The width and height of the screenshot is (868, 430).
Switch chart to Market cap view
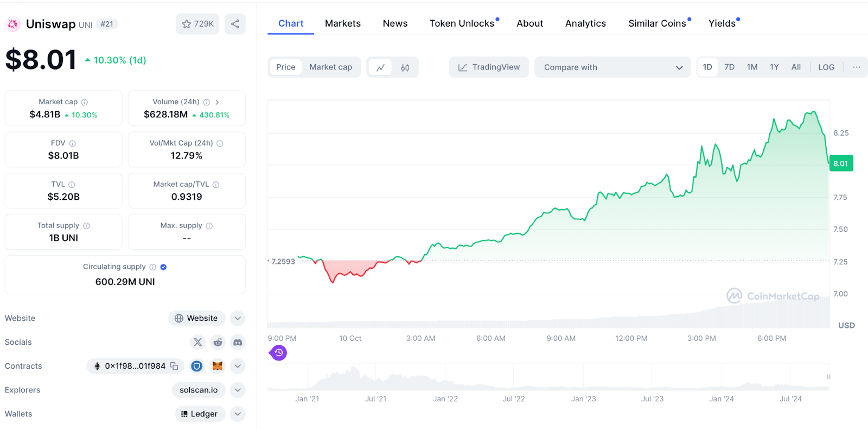(331, 67)
